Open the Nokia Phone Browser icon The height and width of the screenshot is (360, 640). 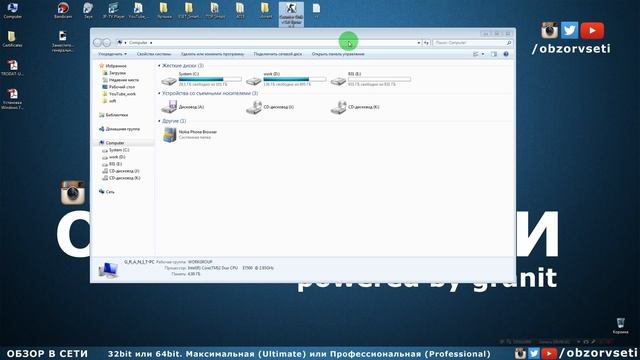point(169,134)
